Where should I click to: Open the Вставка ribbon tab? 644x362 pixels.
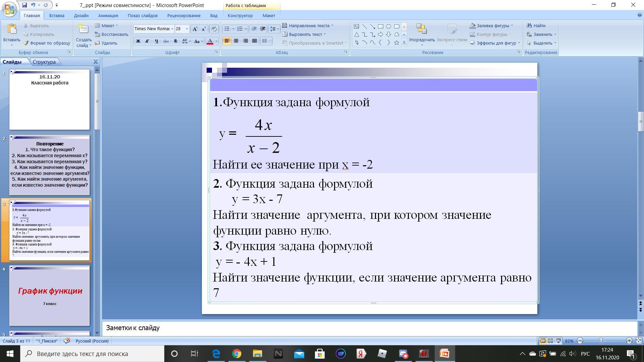click(x=56, y=15)
